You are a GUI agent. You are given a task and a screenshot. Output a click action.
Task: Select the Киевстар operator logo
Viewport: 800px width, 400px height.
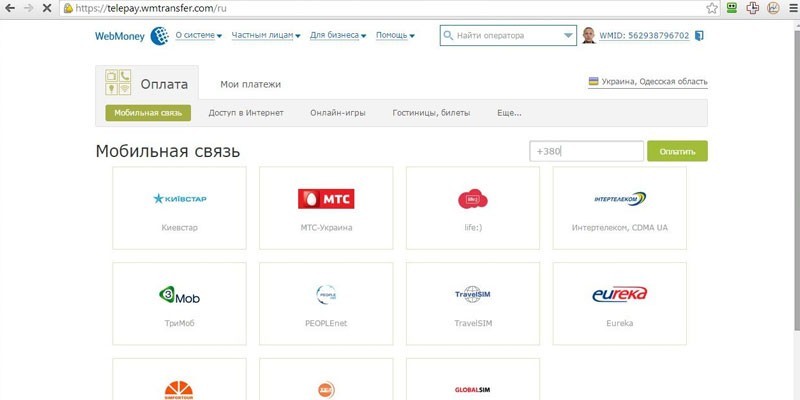(x=180, y=198)
